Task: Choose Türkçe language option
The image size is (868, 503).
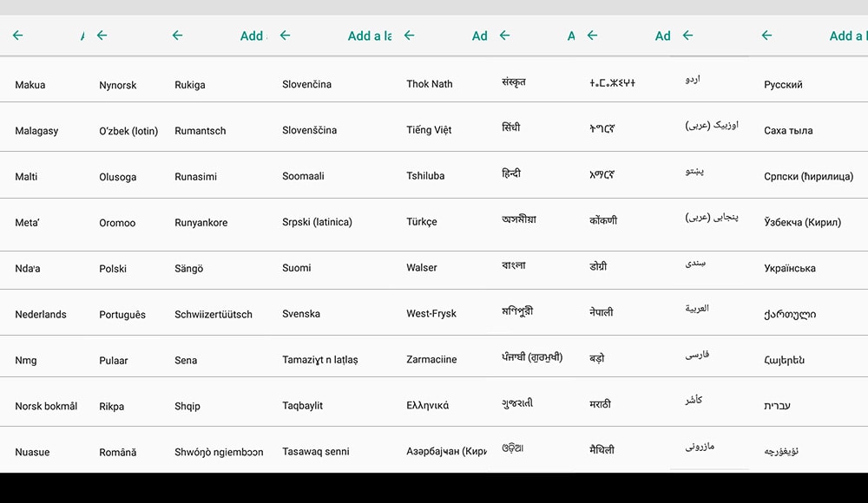Action: tap(422, 222)
